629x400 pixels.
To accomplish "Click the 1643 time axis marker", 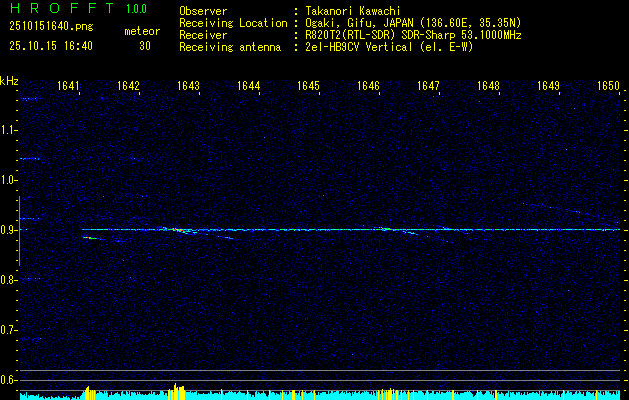I will [189, 86].
